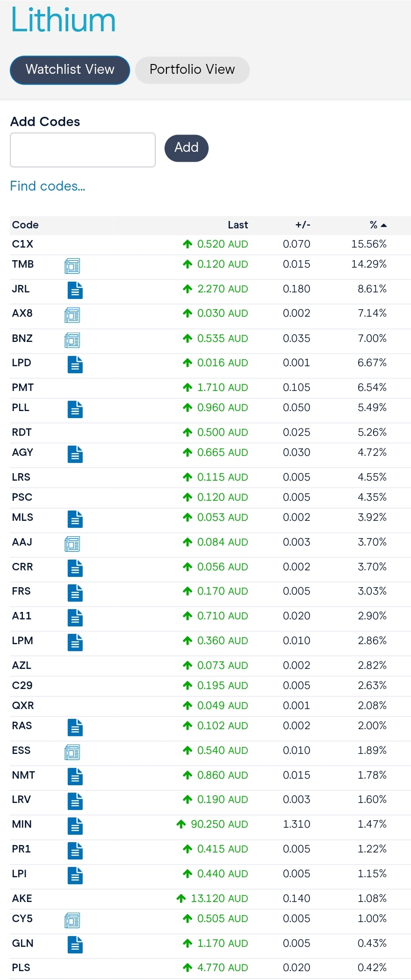The image size is (411, 980).
Task: Sort the table by Code column
Action: 25,225
